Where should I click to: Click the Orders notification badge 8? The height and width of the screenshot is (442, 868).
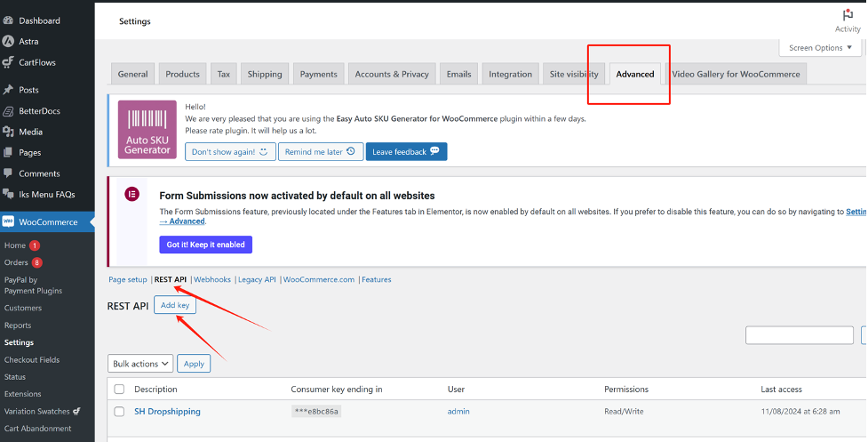(36, 262)
